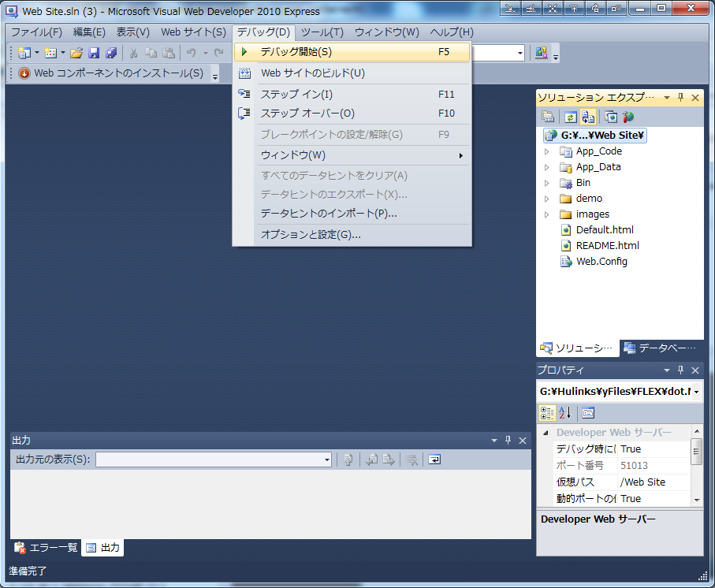Open the Properties object selector dropdown
The height and width of the screenshot is (588, 715).
(696, 392)
